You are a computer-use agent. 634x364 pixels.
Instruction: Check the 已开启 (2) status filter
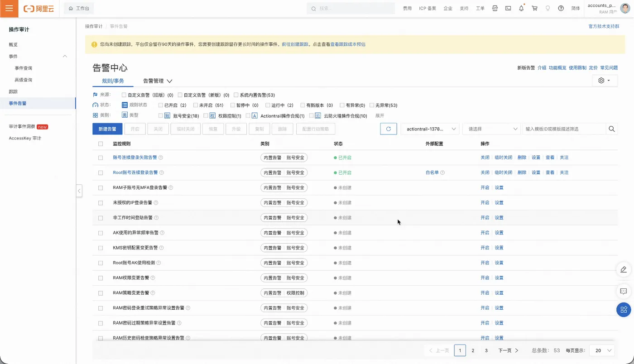[x=160, y=105]
